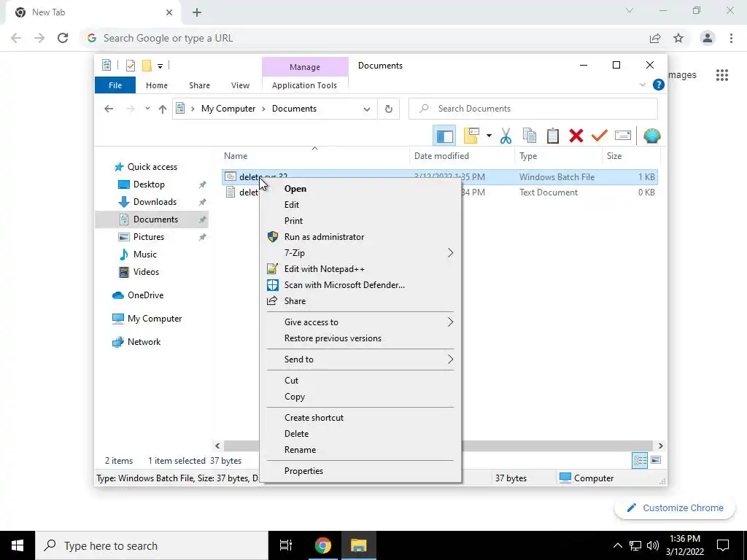
Task: Expand Give access to submenu
Action: click(x=360, y=322)
